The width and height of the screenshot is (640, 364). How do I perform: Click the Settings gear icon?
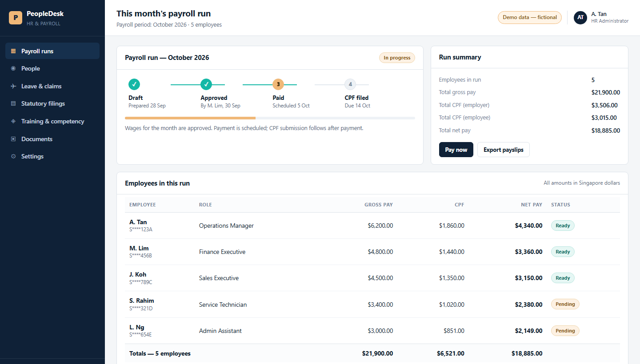pyautogui.click(x=13, y=156)
